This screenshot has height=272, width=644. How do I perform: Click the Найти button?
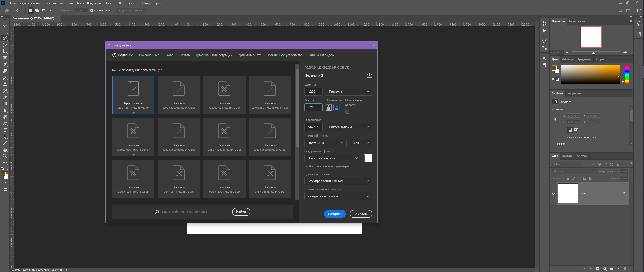click(x=241, y=212)
